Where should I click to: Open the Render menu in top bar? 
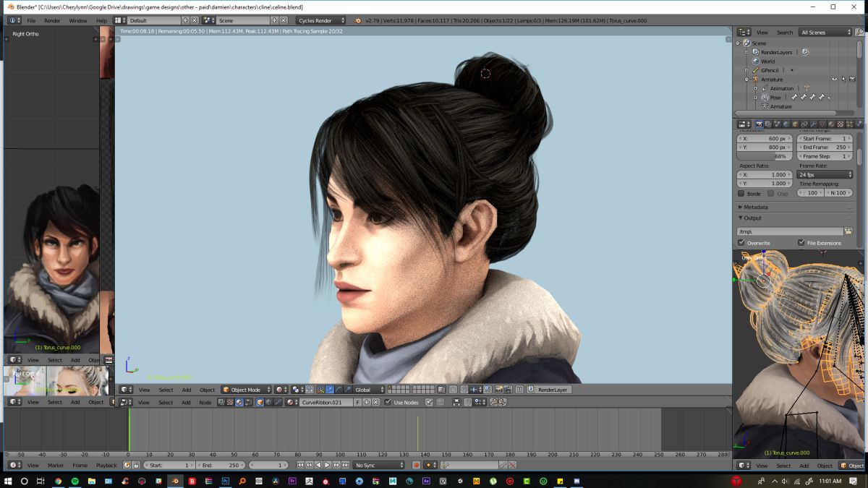coord(52,20)
